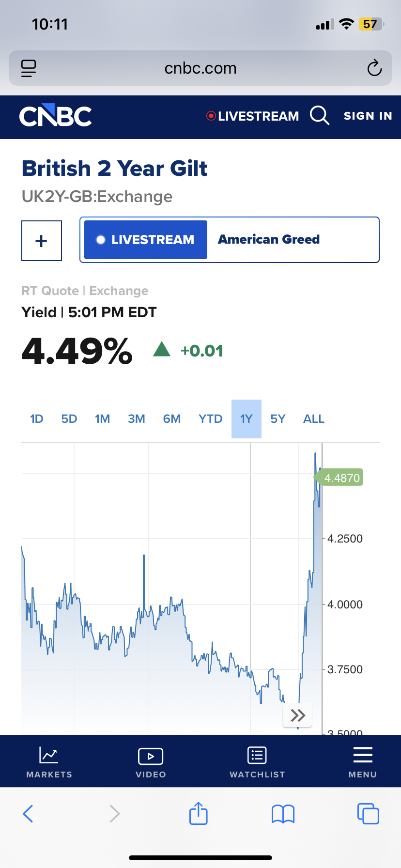Image resolution: width=401 pixels, height=868 pixels.
Task: Click the SIGN IN link
Action: pos(368,116)
